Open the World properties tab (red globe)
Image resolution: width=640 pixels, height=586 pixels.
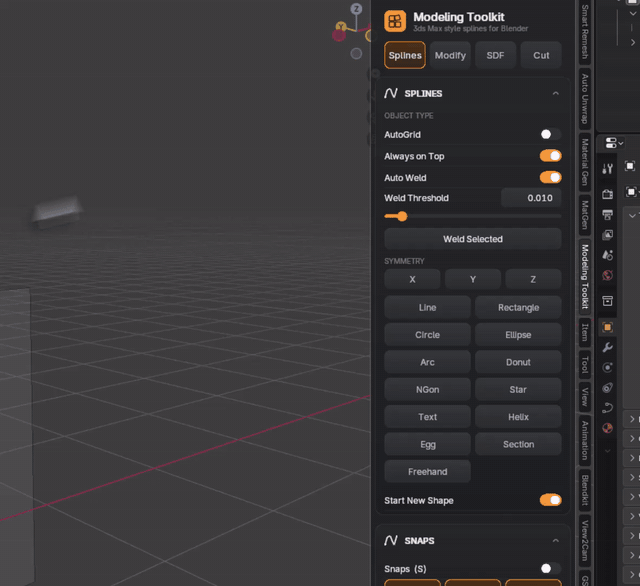tap(607, 275)
